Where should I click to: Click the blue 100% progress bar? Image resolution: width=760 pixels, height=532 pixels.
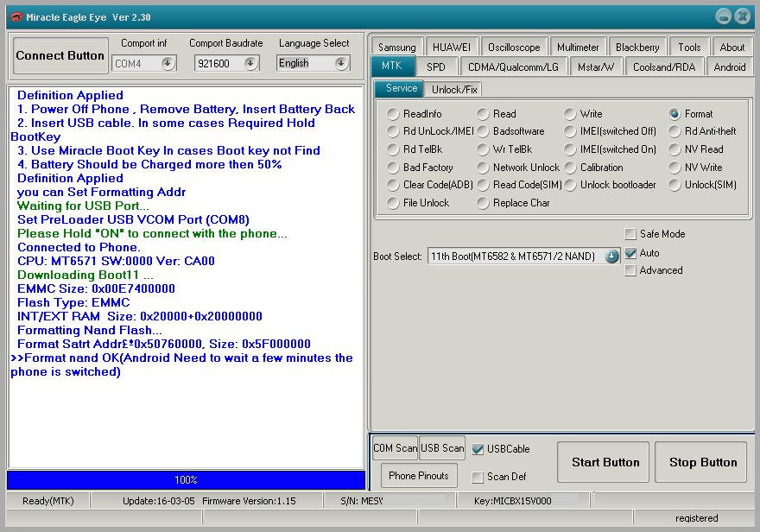click(187, 480)
